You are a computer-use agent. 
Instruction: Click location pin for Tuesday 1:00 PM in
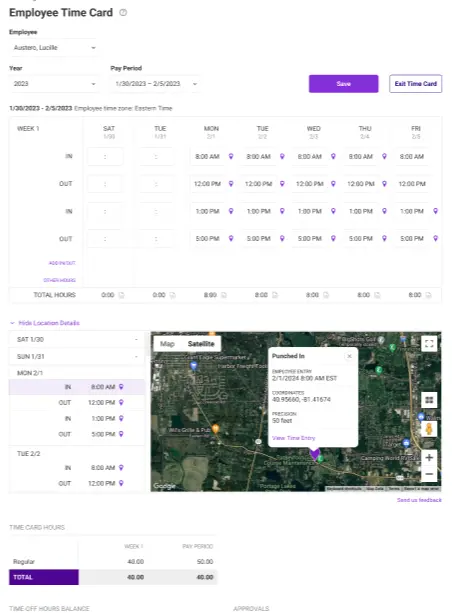(x=282, y=211)
